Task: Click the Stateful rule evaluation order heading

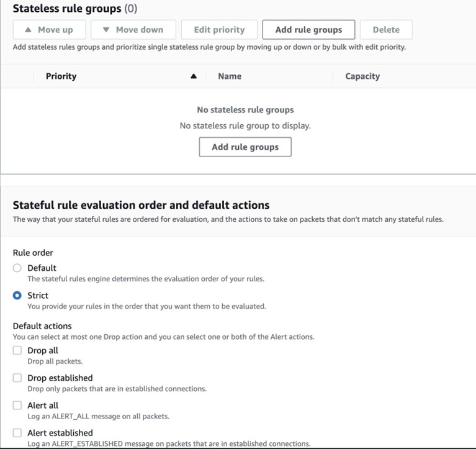Action: point(141,205)
